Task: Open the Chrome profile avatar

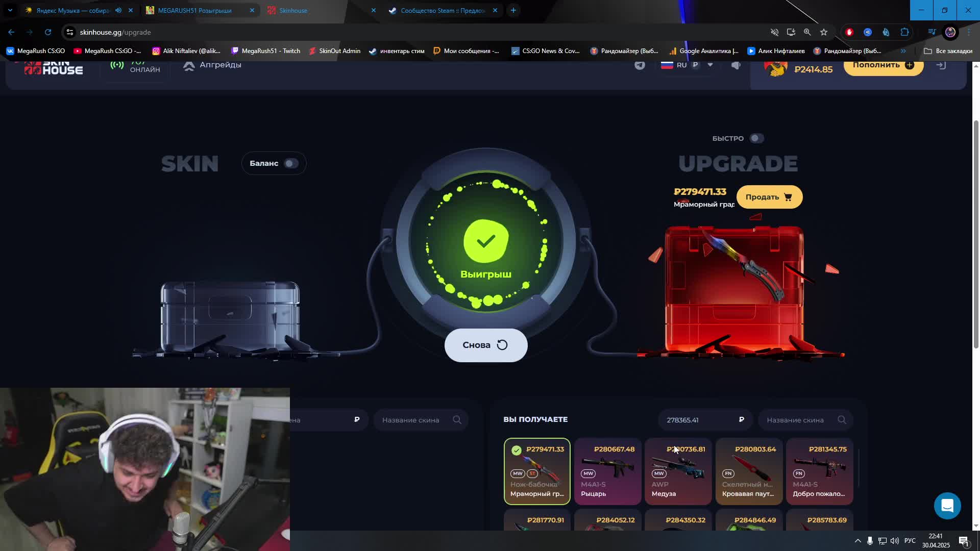Action: pyautogui.click(x=950, y=32)
